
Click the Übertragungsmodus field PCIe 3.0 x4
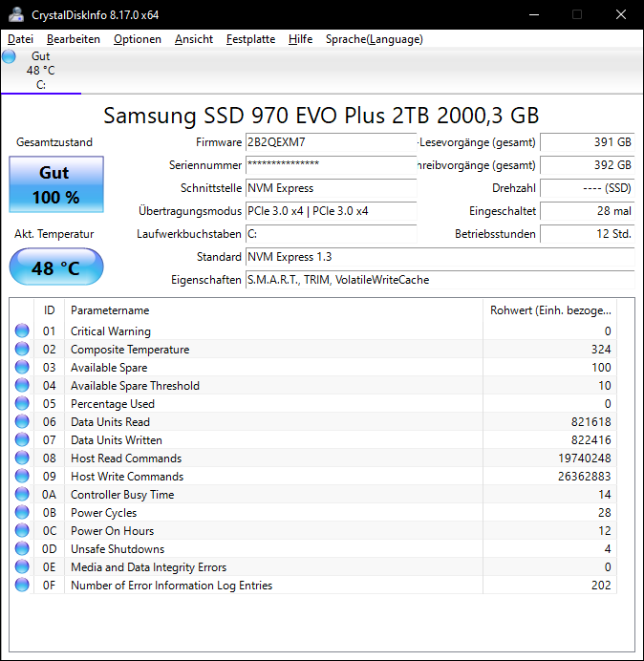pyautogui.click(x=331, y=211)
